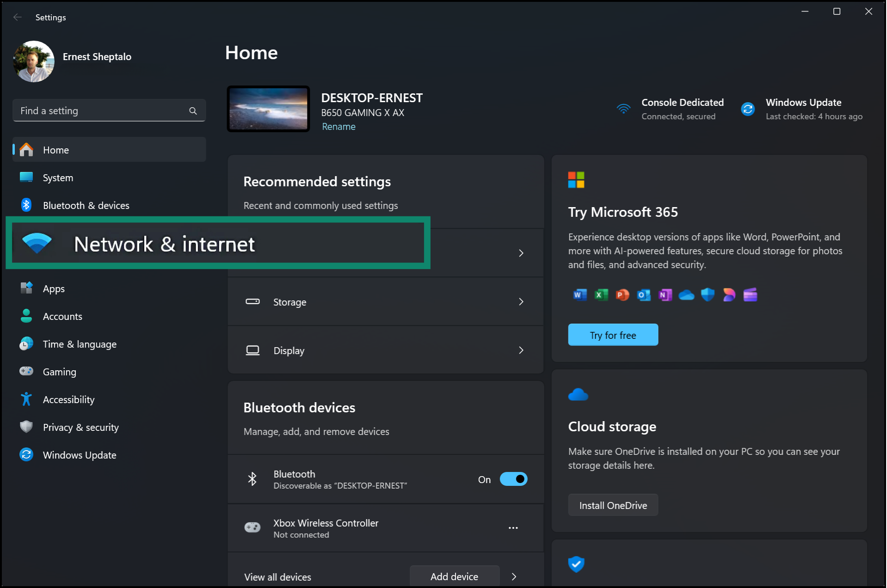Screen dimensions: 887x588
Task: Open options for Xbox Wireless Controller
Action: pyautogui.click(x=512, y=528)
